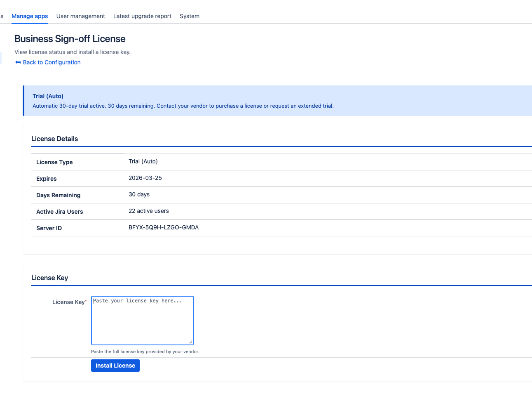Viewport: 532px width, 394px height.
Task: Click the Expires date 2026-03-25
Action: pyautogui.click(x=145, y=178)
